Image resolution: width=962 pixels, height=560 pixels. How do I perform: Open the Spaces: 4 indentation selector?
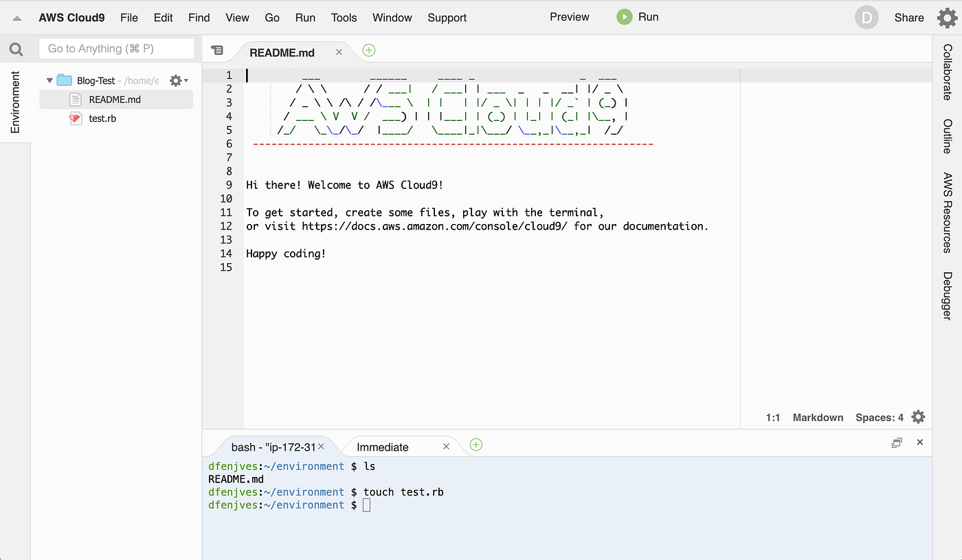(880, 417)
